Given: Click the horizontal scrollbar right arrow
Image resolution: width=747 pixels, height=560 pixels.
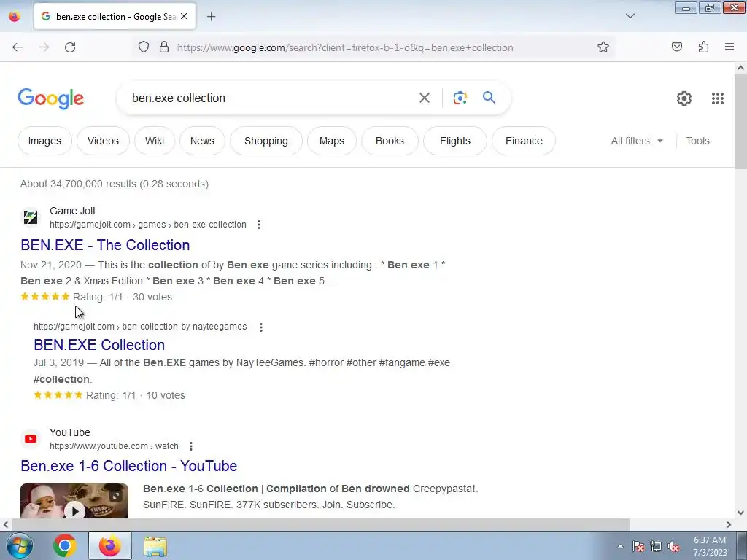Looking at the screenshot, I should pos(729,524).
